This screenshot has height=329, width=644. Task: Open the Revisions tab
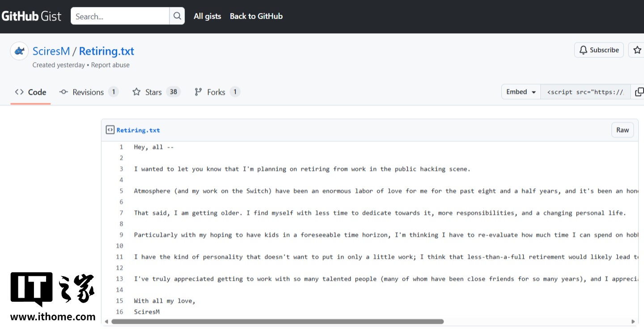[x=89, y=92]
